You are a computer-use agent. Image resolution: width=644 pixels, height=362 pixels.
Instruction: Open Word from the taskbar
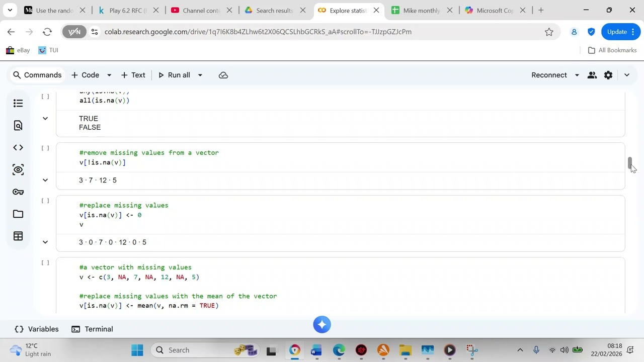click(316, 350)
